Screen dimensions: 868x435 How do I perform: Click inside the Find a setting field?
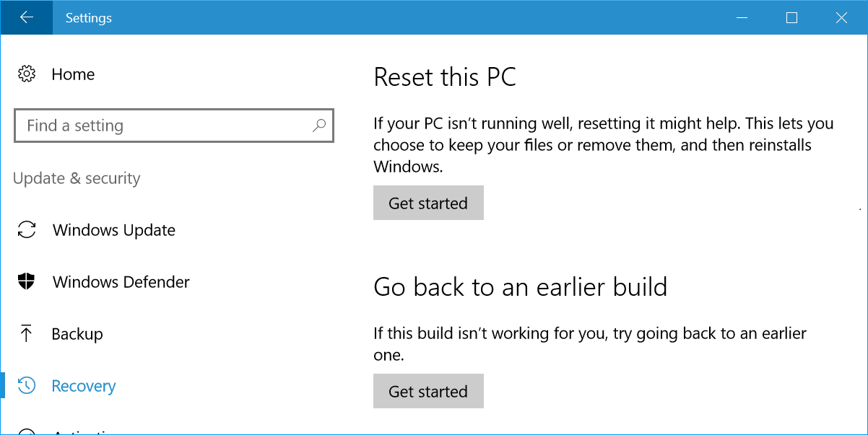[x=144, y=126]
